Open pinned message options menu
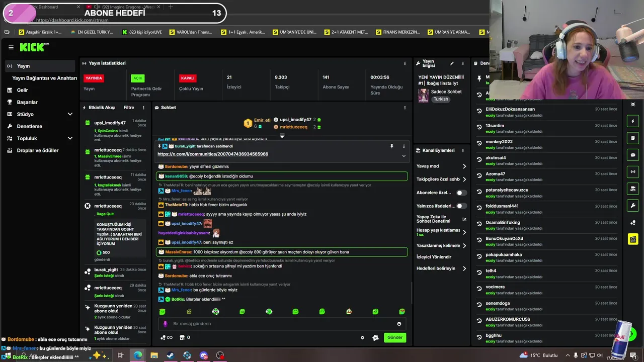This screenshot has height=362, width=644. [x=404, y=146]
